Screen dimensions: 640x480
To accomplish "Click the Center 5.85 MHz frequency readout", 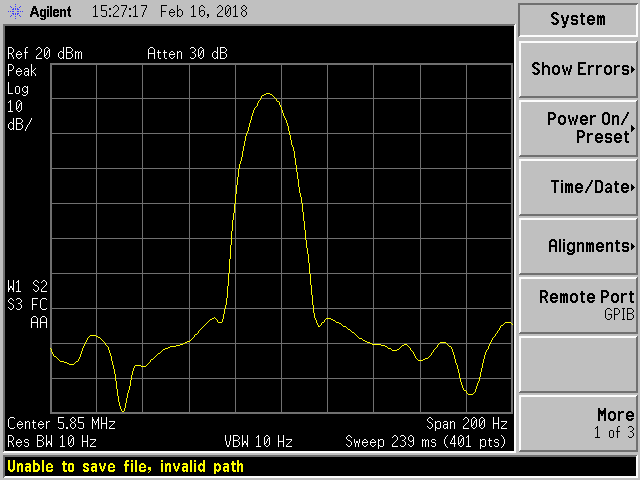I will click(x=61, y=424).
